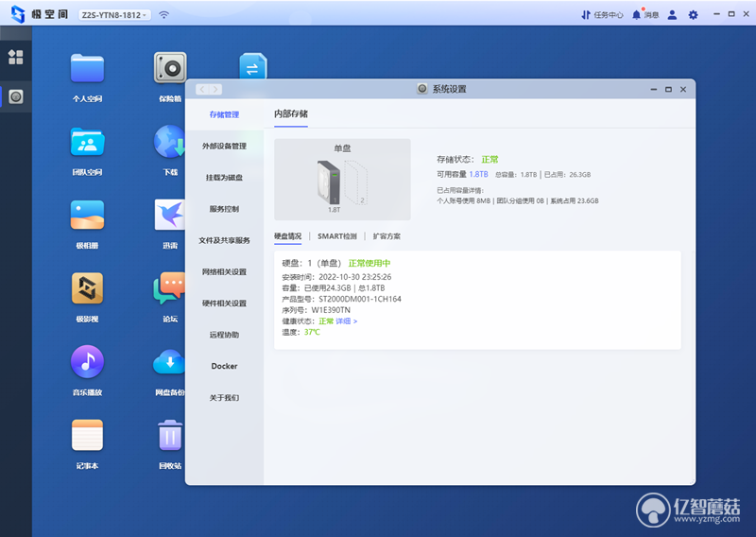Image resolution: width=756 pixels, height=537 pixels.
Task: Click the 1.8TB available capacity value
Action: (x=479, y=174)
